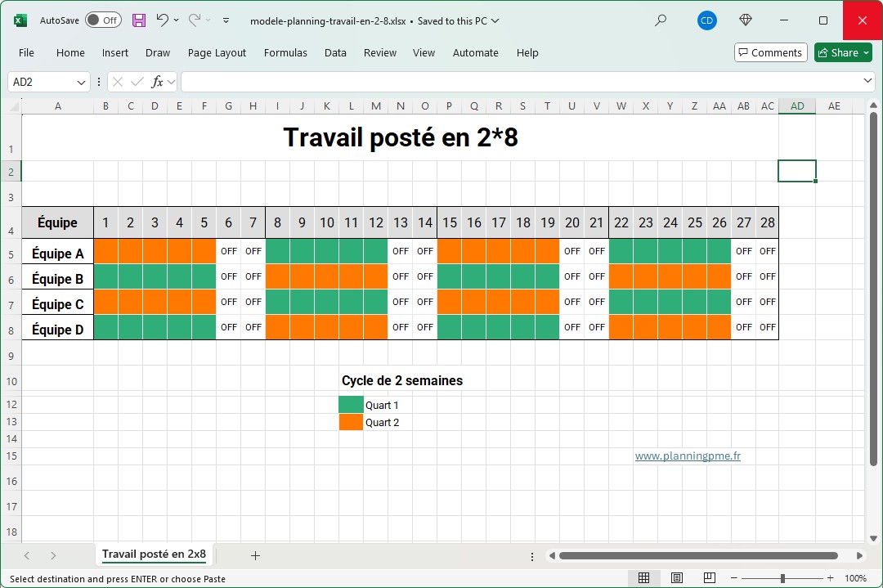Screen dimensions: 883x588
Task: Expand the formula bar chevron
Action: (868, 81)
